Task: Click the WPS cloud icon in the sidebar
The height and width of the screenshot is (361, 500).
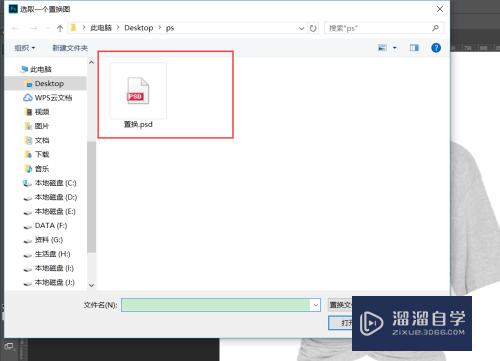Action: tap(28, 98)
